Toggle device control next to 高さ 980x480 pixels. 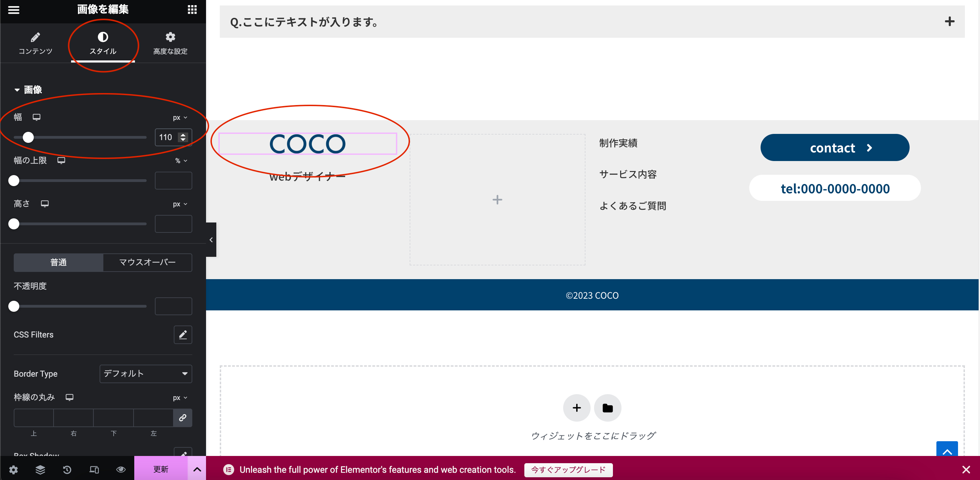[x=45, y=204]
